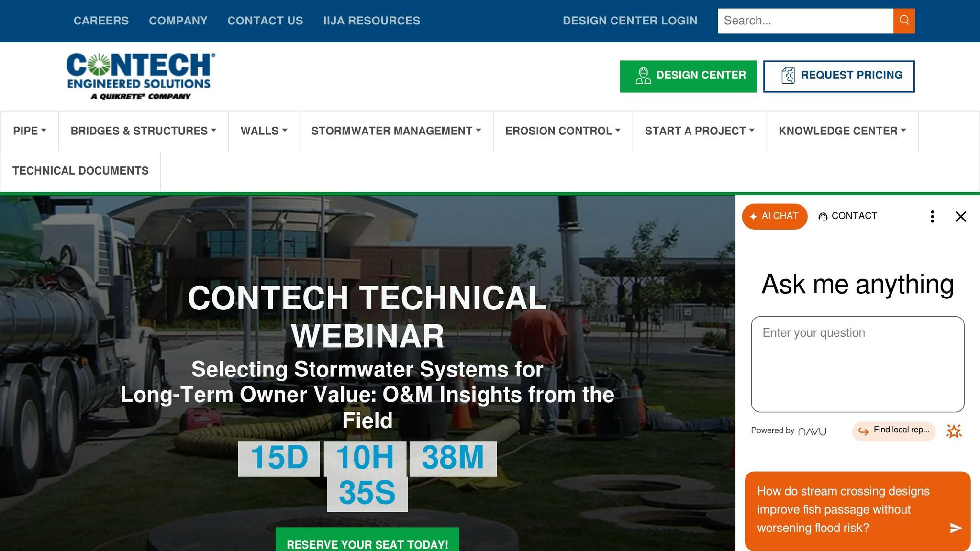The height and width of the screenshot is (551, 980).
Task: Expand the Erosion Control menu
Action: coord(563,131)
